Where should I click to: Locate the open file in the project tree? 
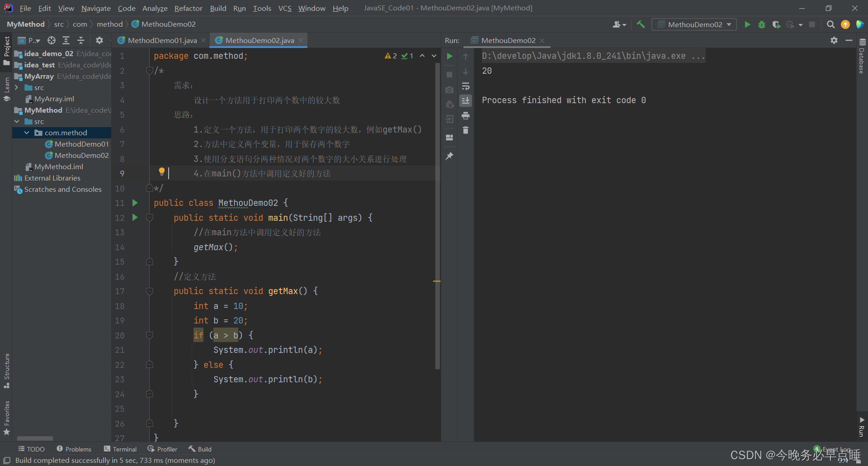(x=52, y=40)
